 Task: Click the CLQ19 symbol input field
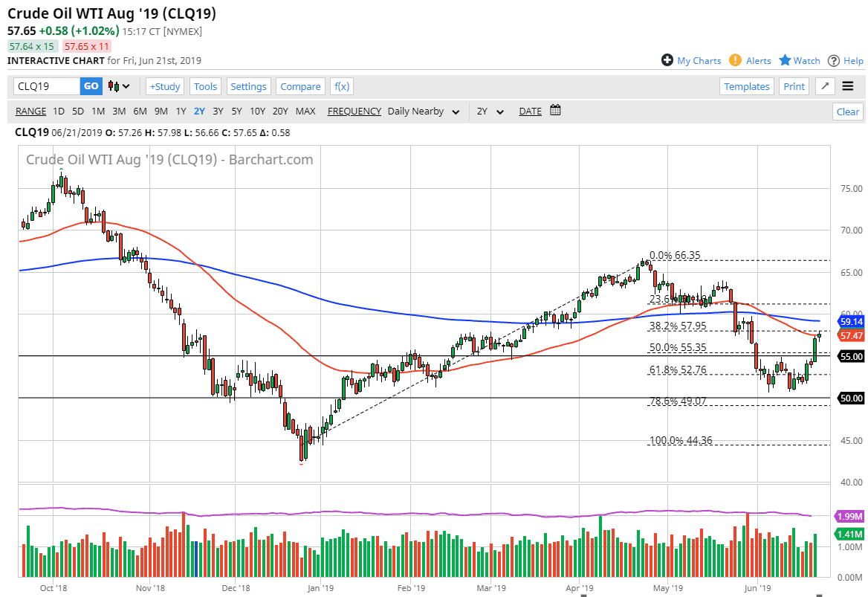pos(45,86)
